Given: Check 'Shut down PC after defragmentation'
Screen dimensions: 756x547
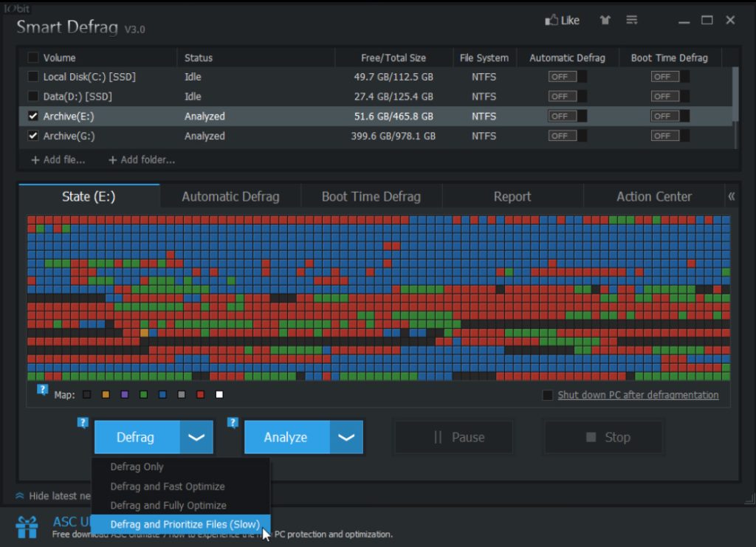Looking at the screenshot, I should pyautogui.click(x=547, y=395).
